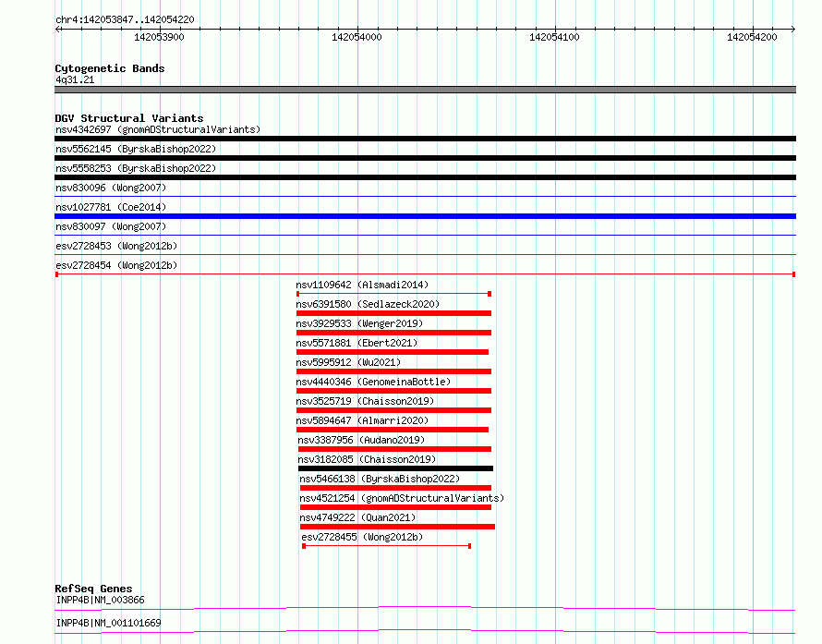This screenshot has height=644, width=822.
Task: Click the thick blue nsv1027781 variant bar
Action: [425, 216]
